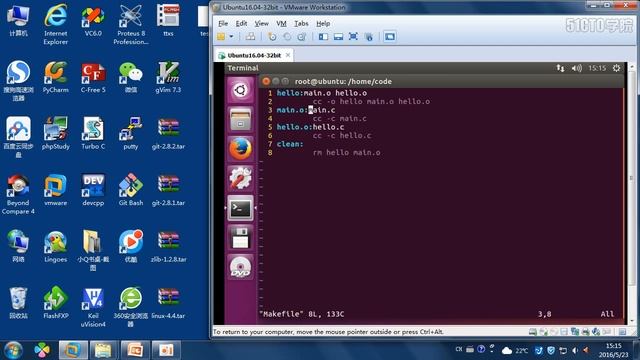Open Ubuntu network indicator arrows
Screen dimensions: 640x360
pos(560,68)
